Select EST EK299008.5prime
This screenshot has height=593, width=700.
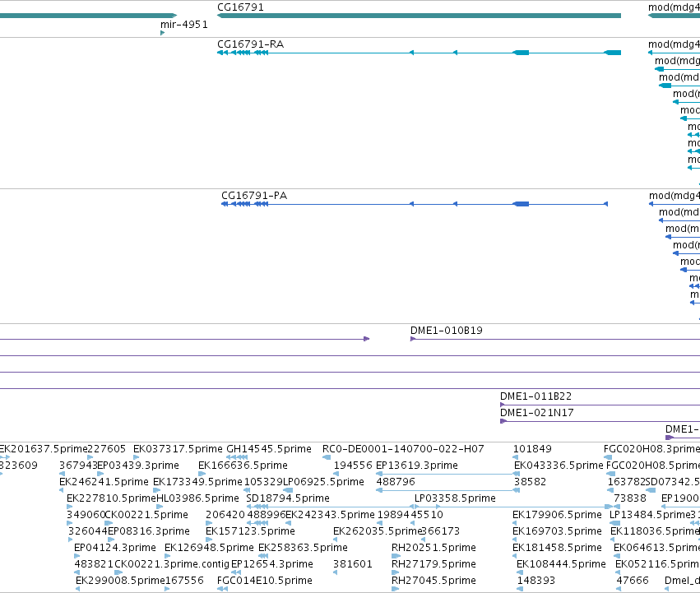point(120,581)
